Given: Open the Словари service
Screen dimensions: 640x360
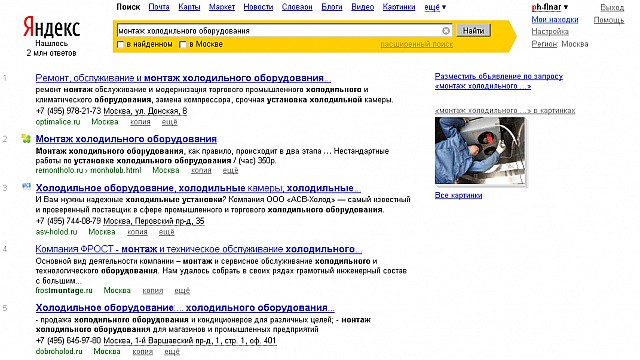Looking at the screenshot, I should pos(297,7).
